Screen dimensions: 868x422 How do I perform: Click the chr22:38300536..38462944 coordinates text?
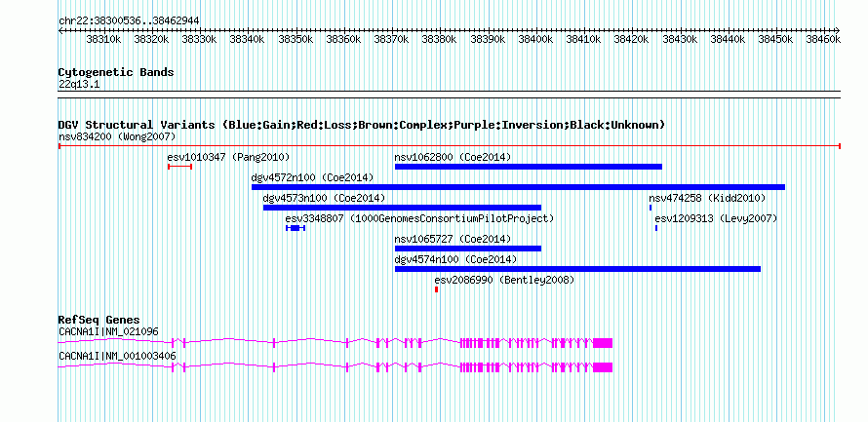pyautogui.click(x=129, y=20)
